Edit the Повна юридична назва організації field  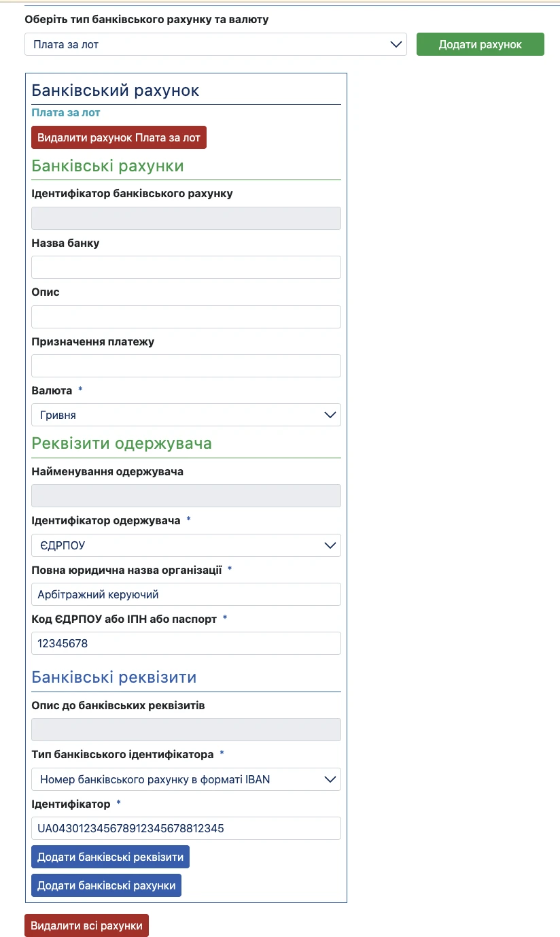tap(186, 594)
